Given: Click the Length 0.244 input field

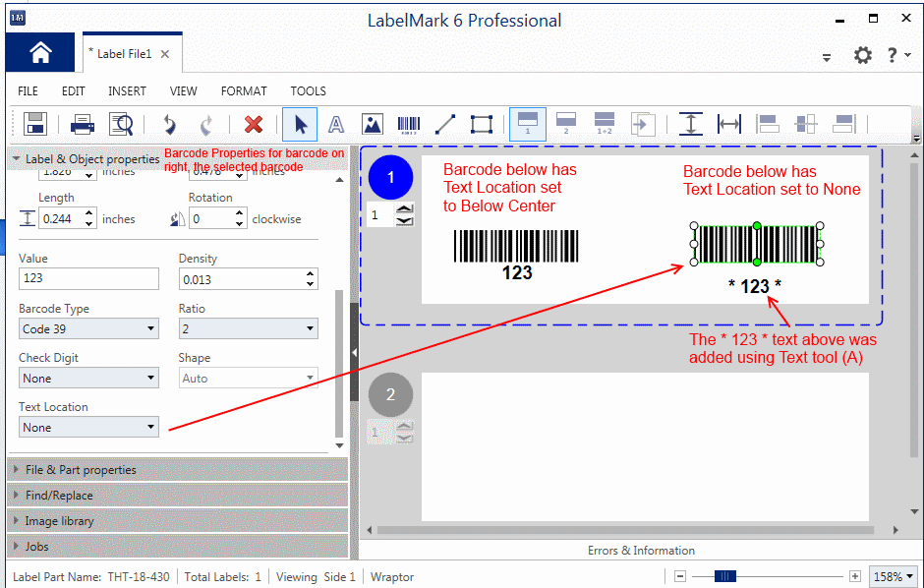Looking at the screenshot, I should click(60, 219).
